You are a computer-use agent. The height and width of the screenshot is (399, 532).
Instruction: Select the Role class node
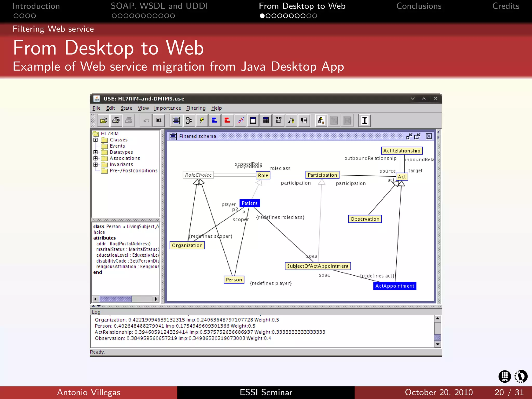(x=263, y=175)
